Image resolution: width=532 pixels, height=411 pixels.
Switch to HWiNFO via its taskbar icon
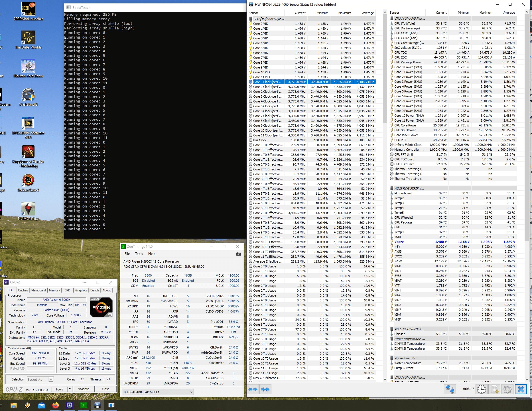[x=97, y=405]
